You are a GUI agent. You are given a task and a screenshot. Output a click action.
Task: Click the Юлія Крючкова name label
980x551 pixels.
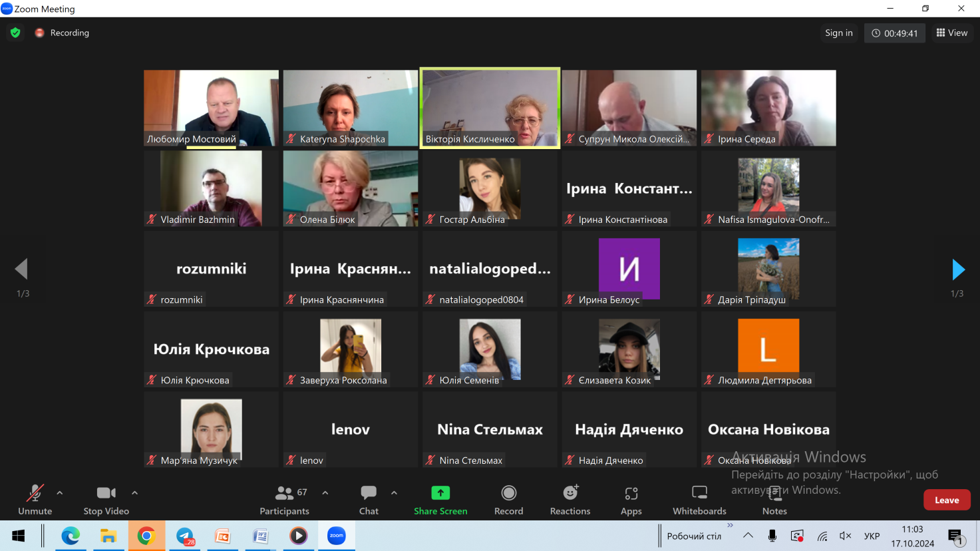(x=195, y=380)
